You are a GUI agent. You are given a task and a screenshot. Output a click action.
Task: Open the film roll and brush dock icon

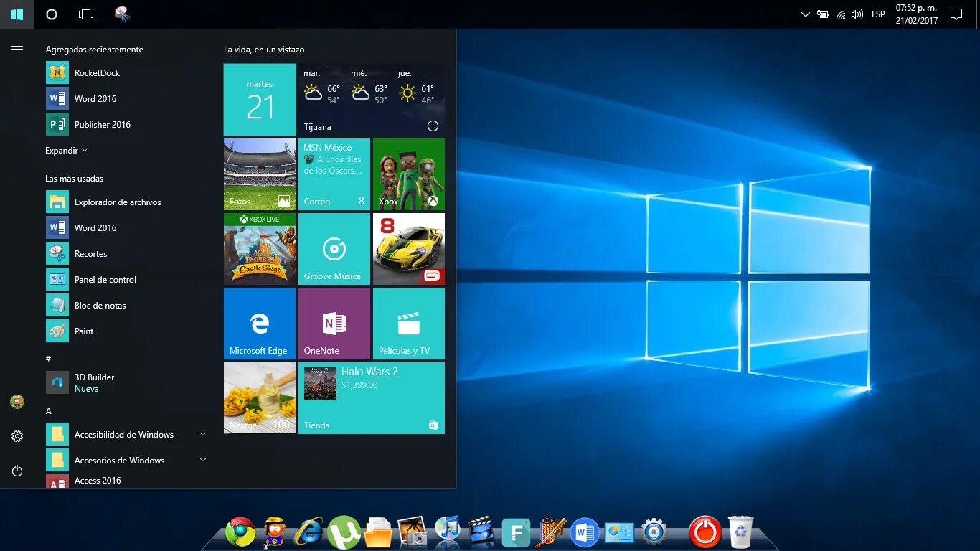pos(550,532)
